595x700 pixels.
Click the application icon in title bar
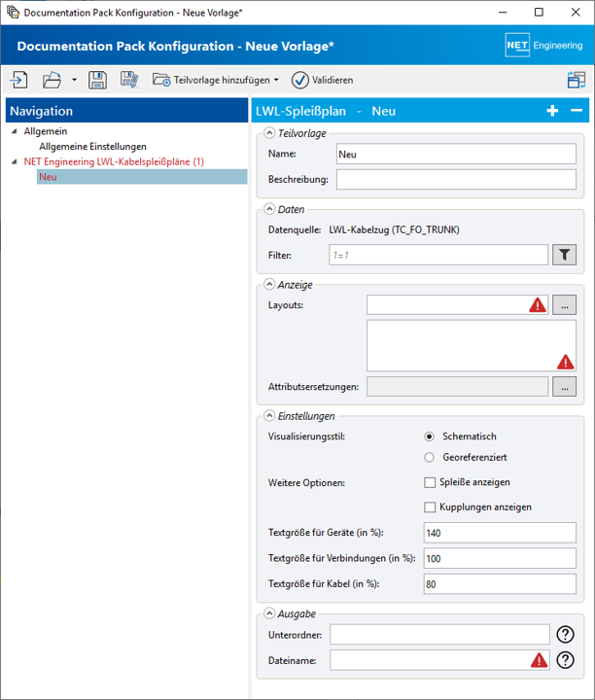(13, 12)
